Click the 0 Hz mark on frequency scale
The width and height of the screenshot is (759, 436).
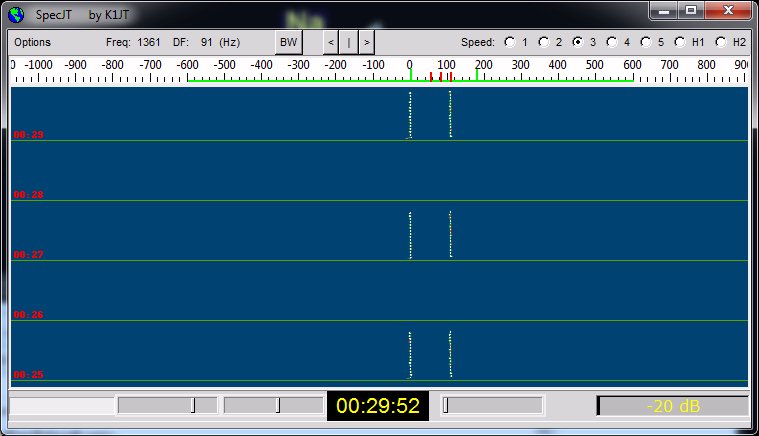(x=410, y=66)
